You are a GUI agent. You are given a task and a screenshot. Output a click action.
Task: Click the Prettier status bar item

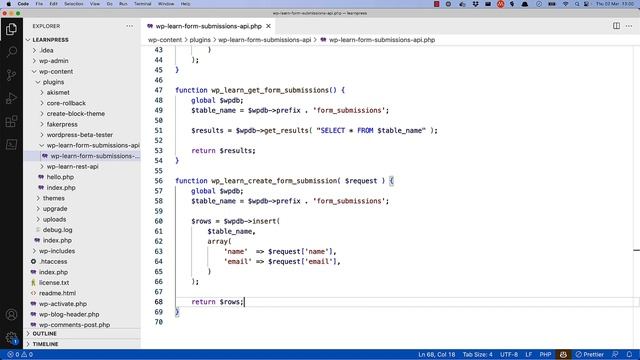click(589, 354)
